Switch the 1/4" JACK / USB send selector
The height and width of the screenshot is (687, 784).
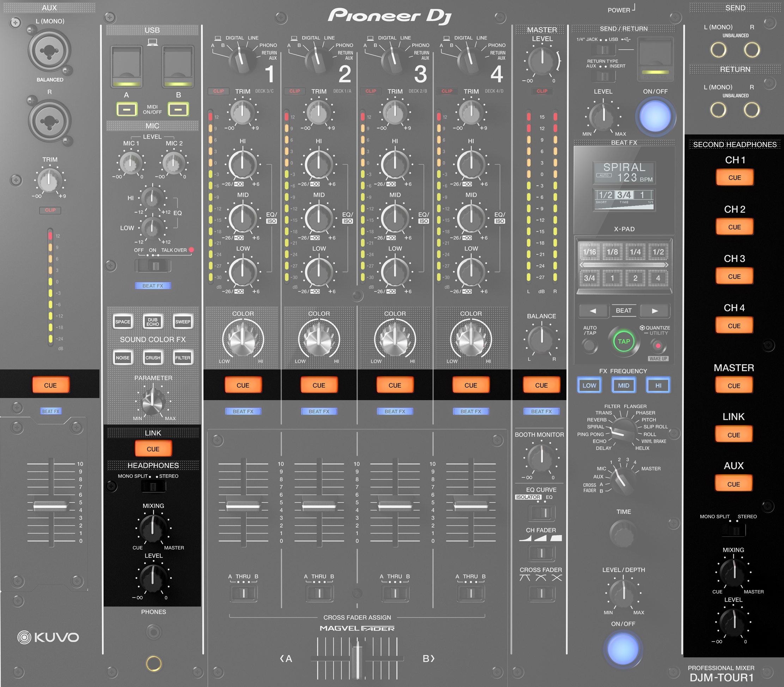click(603, 49)
